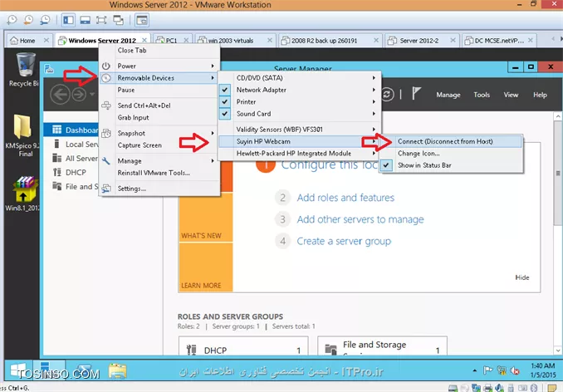Click Action Center flag in system tray
The width and height of the screenshot is (563, 392).
click(x=487, y=370)
